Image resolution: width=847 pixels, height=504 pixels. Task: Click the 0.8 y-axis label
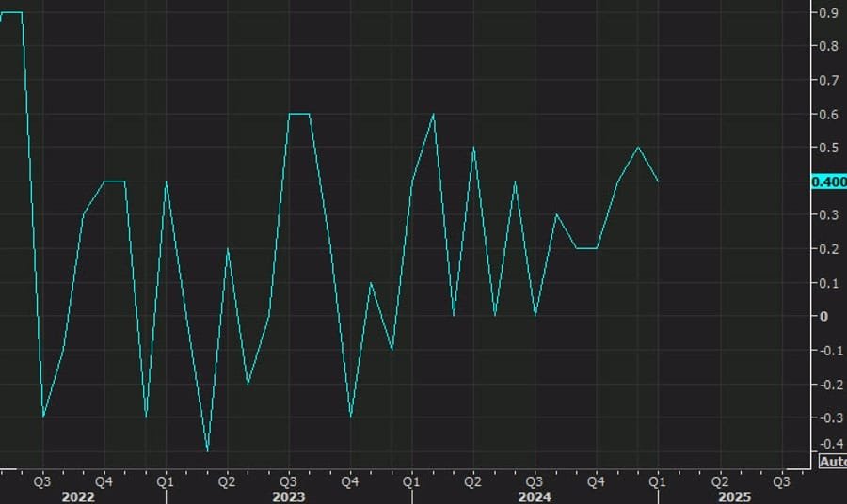(829, 46)
